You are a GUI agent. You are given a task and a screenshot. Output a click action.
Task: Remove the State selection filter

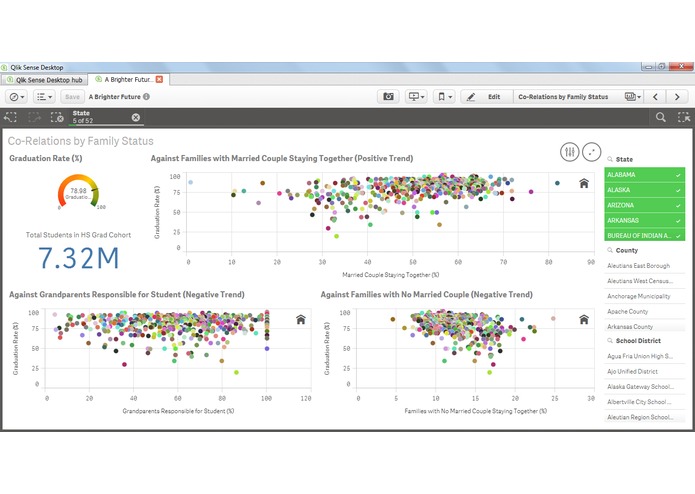click(x=136, y=117)
